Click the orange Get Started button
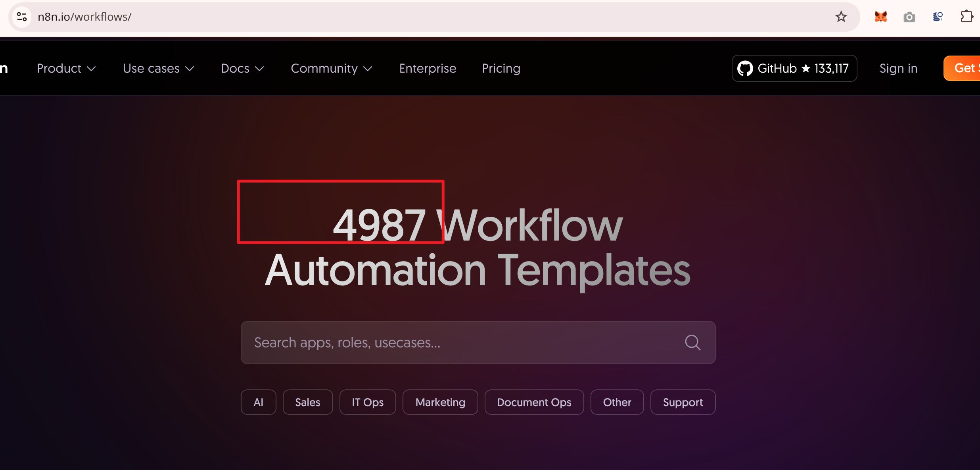The image size is (980, 470). [962, 68]
